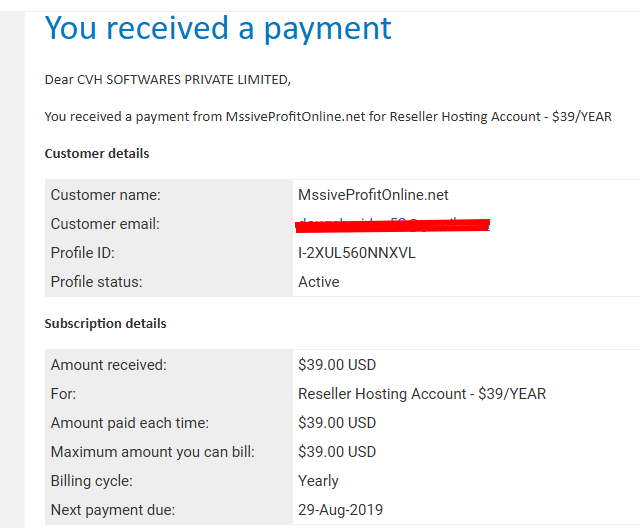Select the Profile ID value I-2XUL560NNXVL
The width and height of the screenshot is (640, 528).
[357, 253]
